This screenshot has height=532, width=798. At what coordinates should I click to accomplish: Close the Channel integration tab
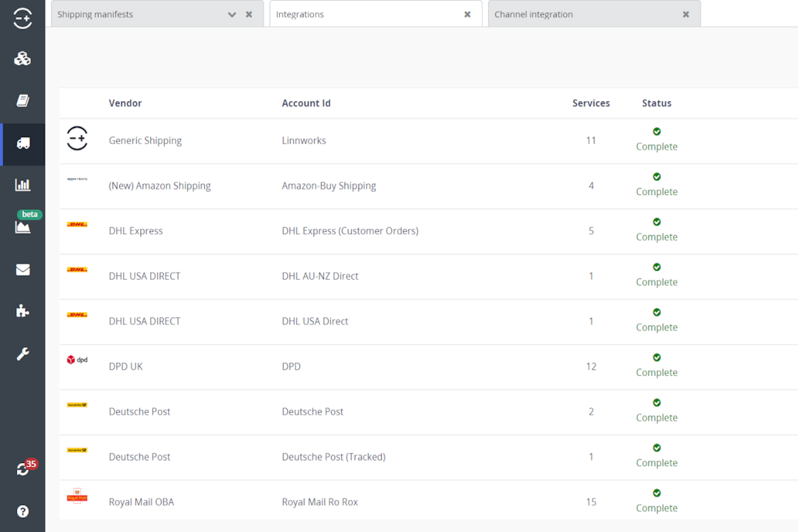coord(686,15)
